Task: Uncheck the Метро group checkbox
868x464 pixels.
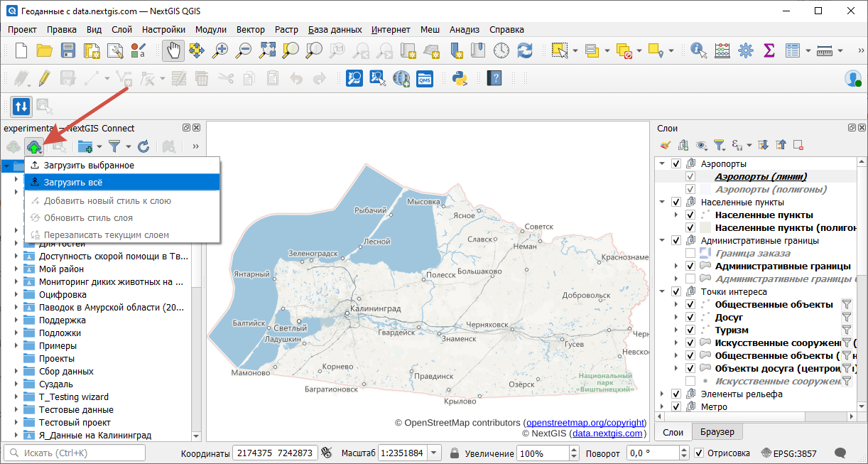Action: point(676,406)
